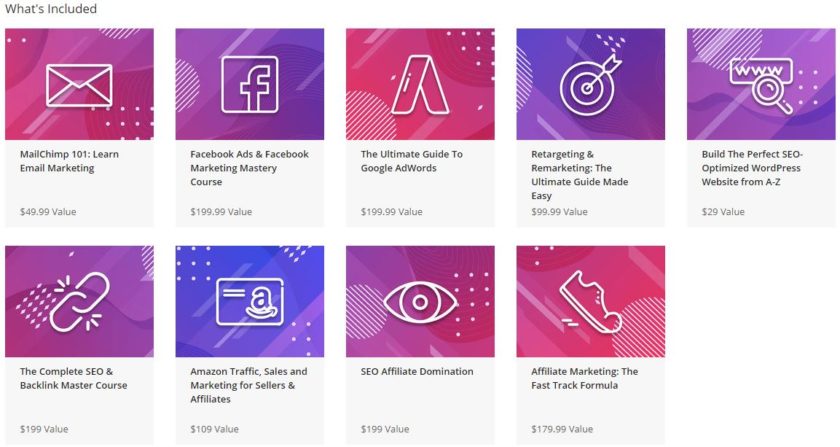
Task: Click the target with arrow icon
Action: coord(590,85)
